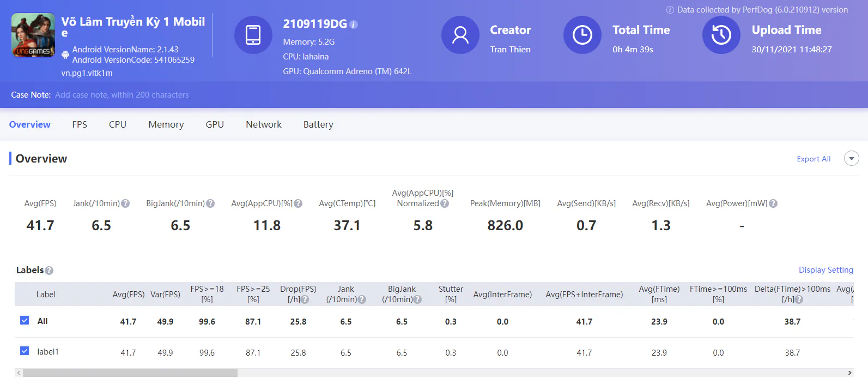Open help icon beside Labels heading

[x=49, y=271]
